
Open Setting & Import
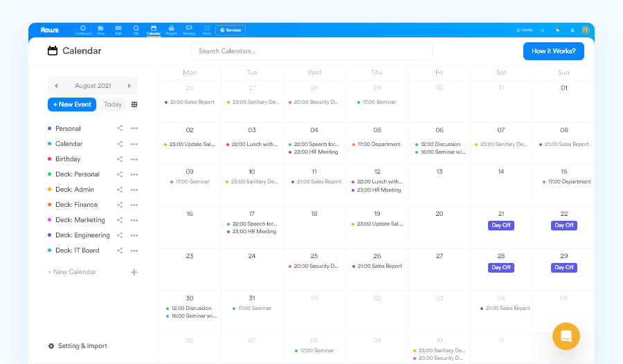(78, 346)
